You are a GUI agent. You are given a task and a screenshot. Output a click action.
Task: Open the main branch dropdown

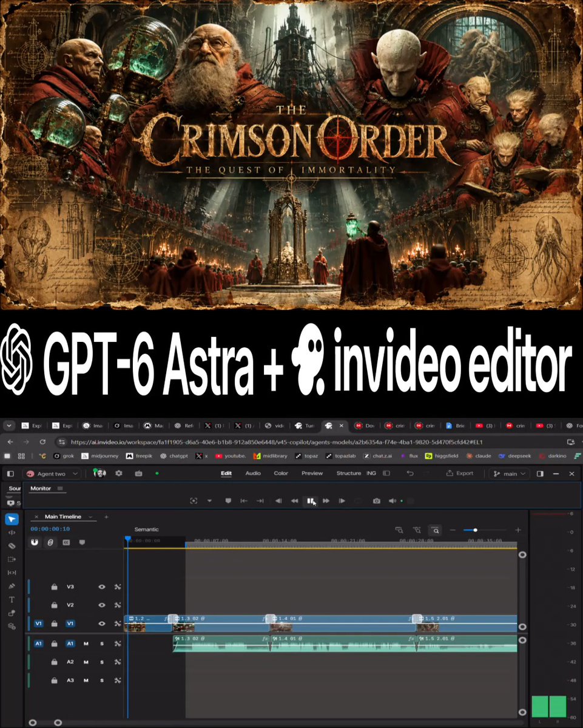pos(509,474)
